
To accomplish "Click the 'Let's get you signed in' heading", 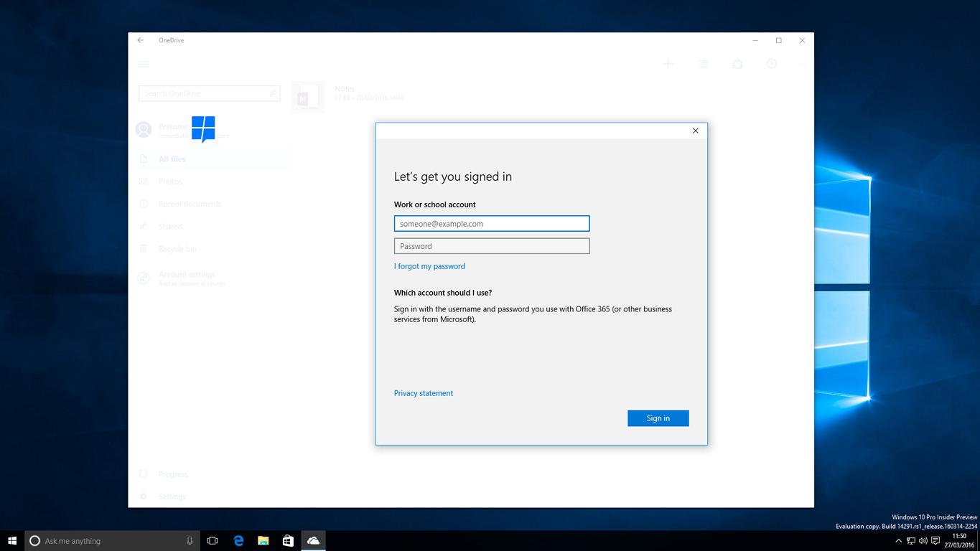I will 453,176.
